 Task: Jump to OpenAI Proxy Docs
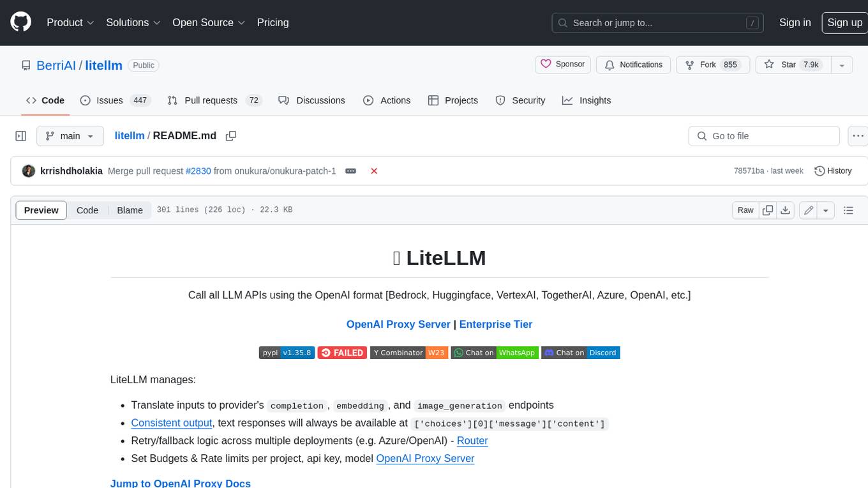click(x=181, y=483)
